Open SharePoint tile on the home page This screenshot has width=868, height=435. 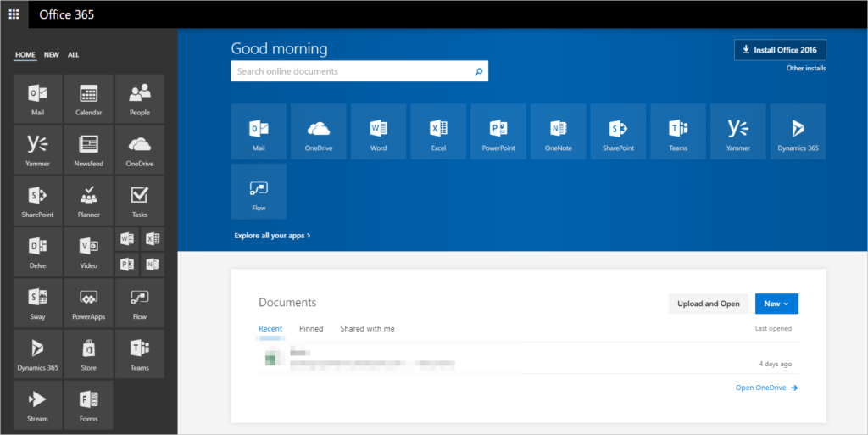pos(618,131)
